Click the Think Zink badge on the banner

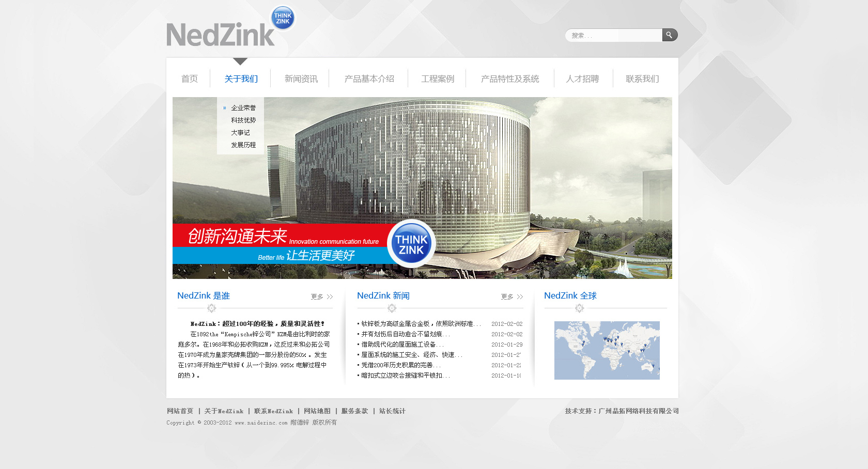point(411,244)
